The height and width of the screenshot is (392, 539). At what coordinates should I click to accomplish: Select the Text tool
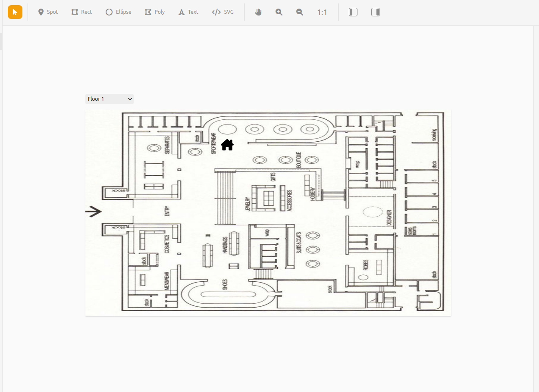[x=188, y=12]
